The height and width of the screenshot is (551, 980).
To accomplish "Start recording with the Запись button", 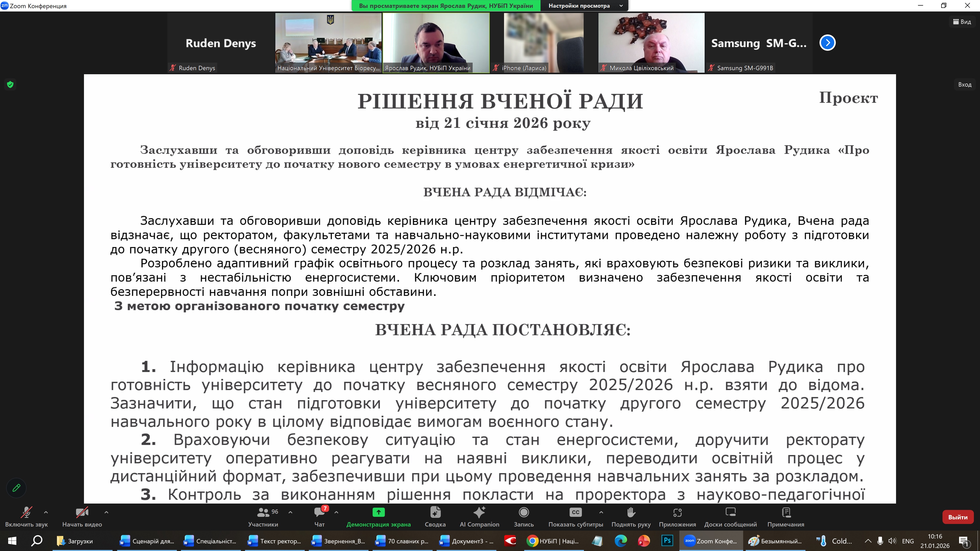I will point(523,512).
